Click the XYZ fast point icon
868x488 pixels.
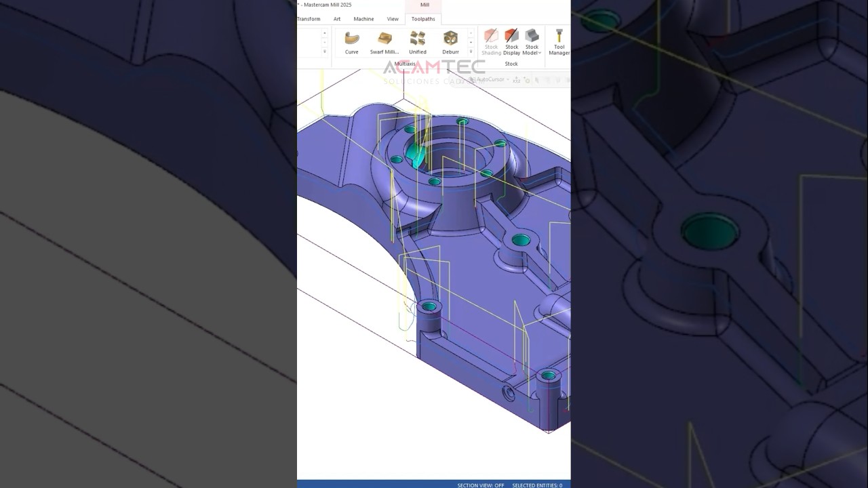coord(517,79)
